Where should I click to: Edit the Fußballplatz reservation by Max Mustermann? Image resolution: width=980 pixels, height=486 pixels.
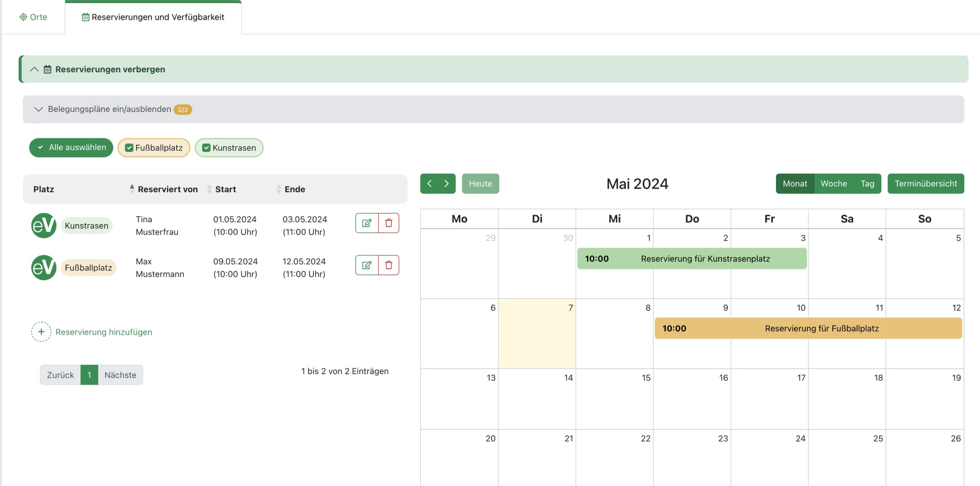click(367, 265)
